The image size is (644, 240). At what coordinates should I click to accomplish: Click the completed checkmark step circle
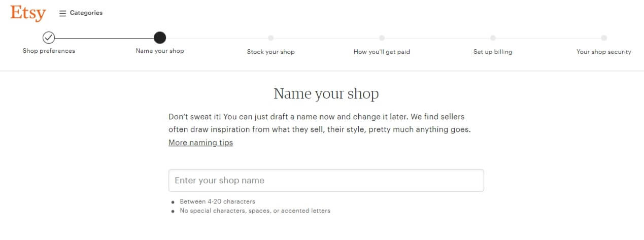(x=49, y=38)
